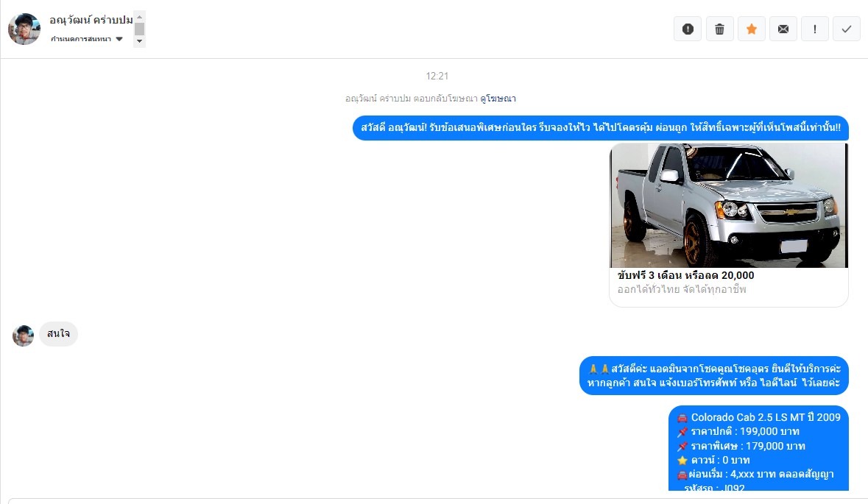Screen dimensions: 868x504
Task: Mark conversation unread with envelope icon
Action: pos(783,29)
